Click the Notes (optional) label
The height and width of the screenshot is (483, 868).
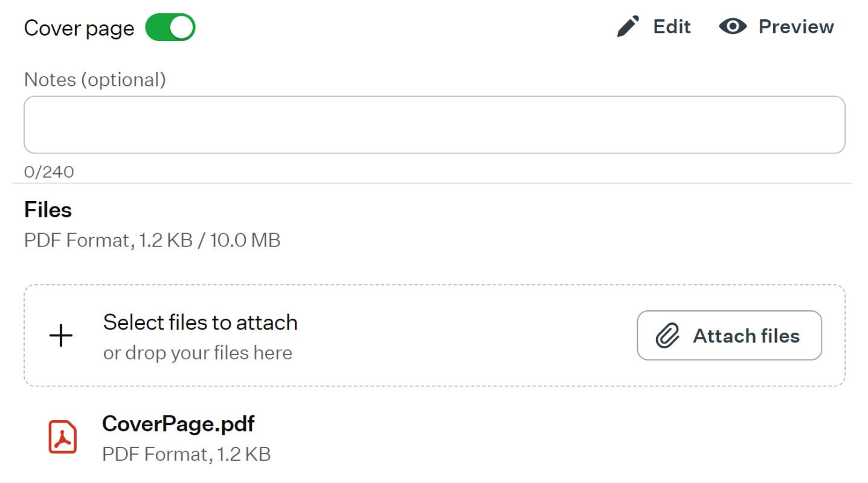coord(95,79)
